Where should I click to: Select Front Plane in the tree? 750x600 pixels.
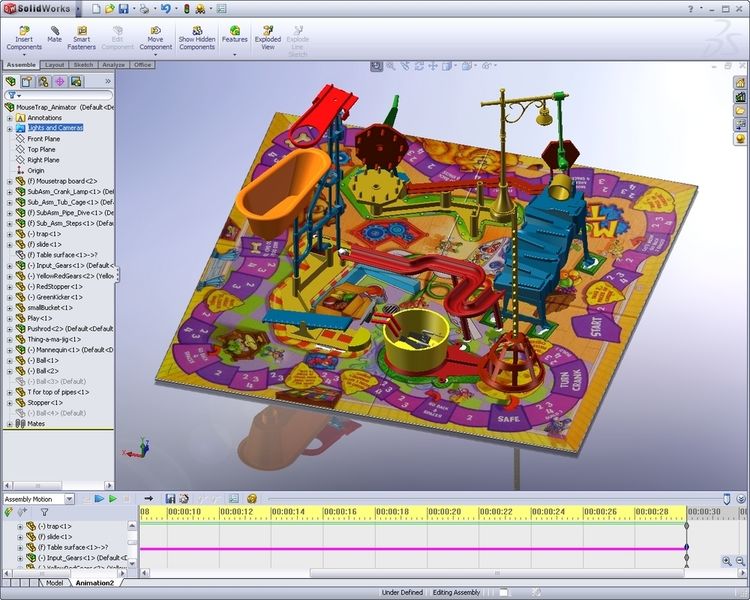[44, 139]
